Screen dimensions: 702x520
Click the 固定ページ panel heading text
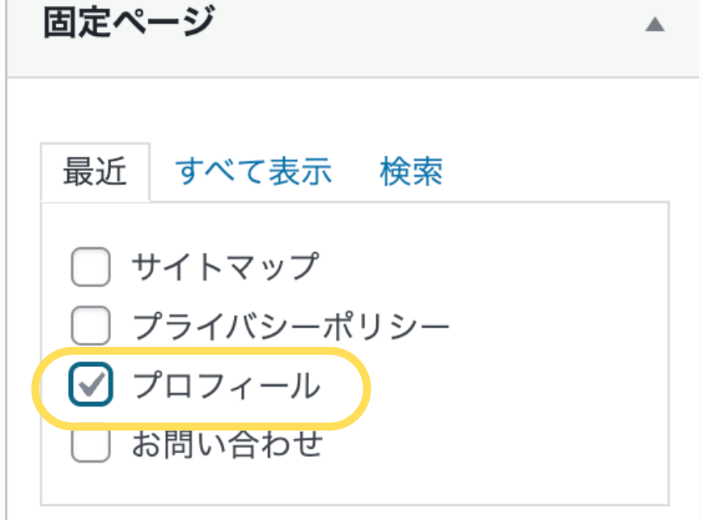coord(129,22)
